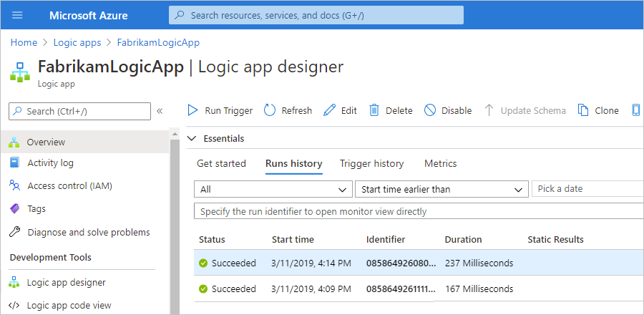Select the run started at 4:14 PM
The height and width of the screenshot is (315, 644).
coord(312,263)
